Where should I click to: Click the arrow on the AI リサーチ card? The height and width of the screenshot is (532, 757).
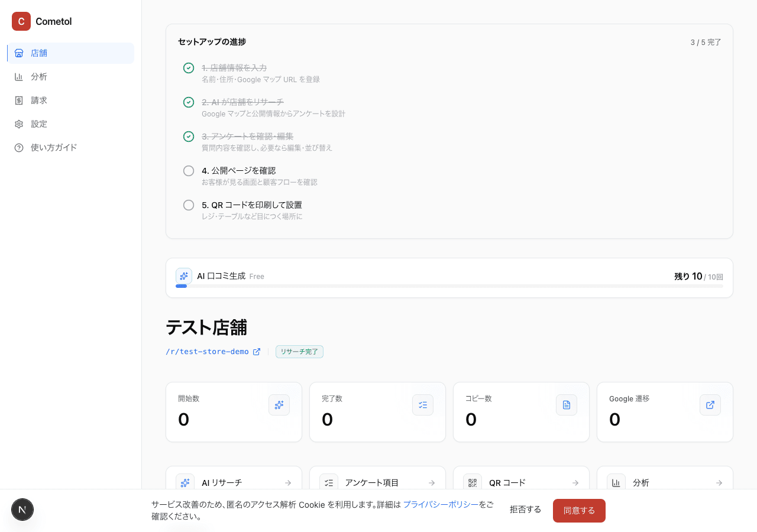(x=288, y=483)
